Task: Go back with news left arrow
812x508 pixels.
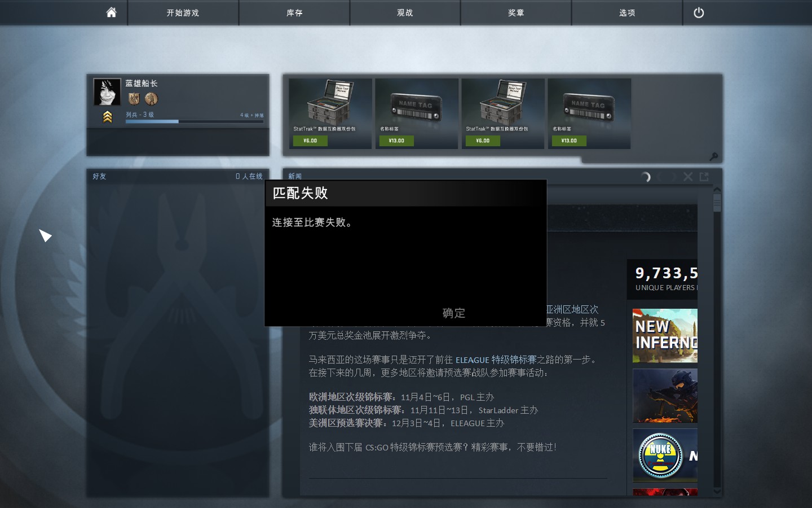Action: [659, 177]
